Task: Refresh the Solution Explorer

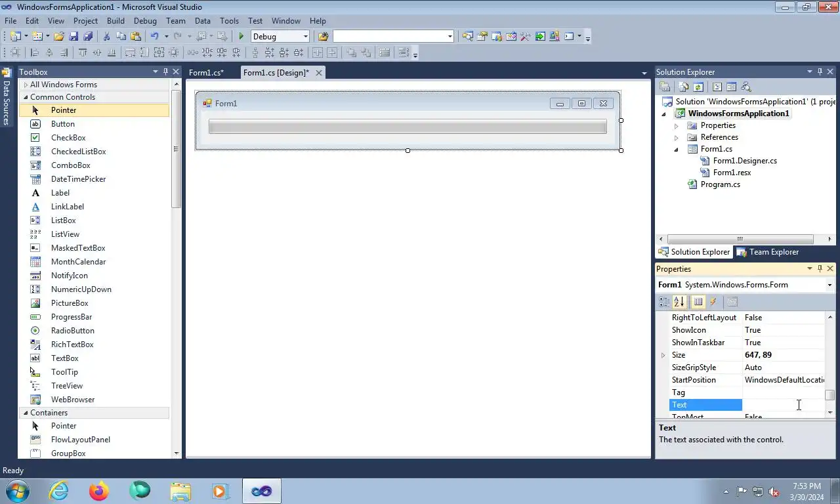Action: click(698, 87)
